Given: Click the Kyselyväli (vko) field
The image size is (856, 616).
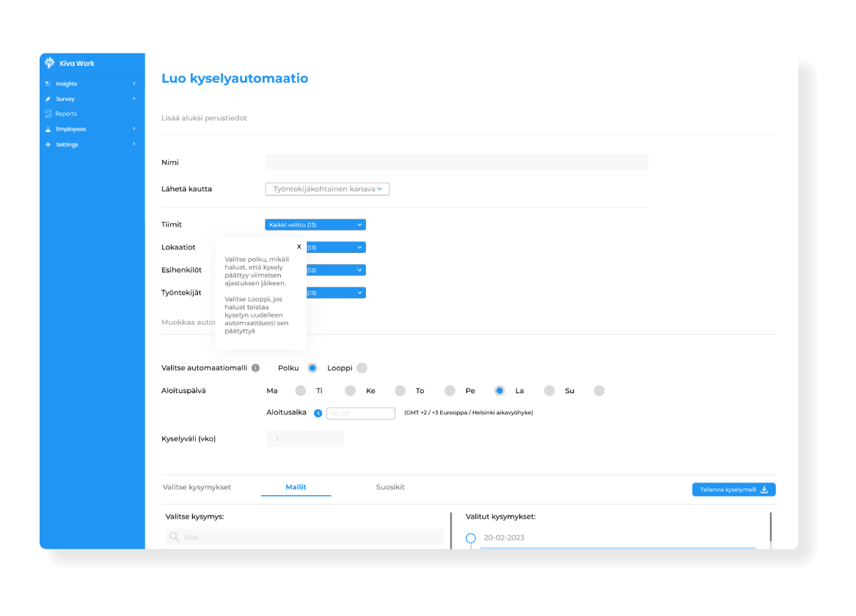Looking at the screenshot, I should click(x=305, y=439).
